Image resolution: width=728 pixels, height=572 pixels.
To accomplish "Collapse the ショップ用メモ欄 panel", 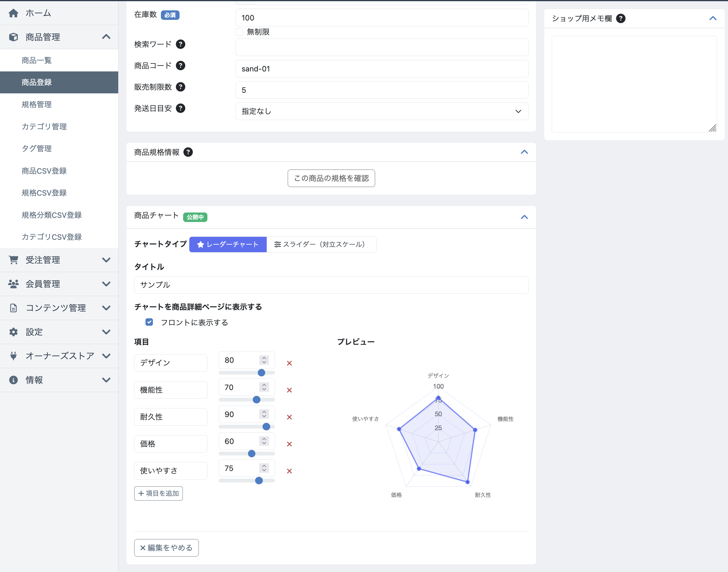I will pos(713,18).
